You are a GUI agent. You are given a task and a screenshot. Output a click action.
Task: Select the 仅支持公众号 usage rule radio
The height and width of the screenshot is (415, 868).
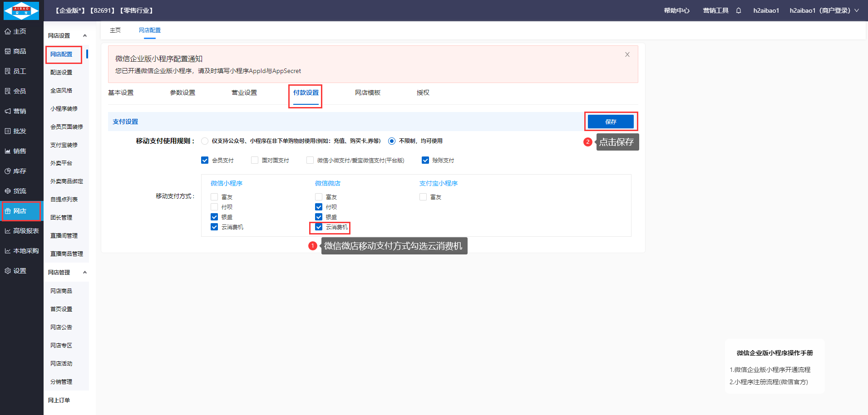[x=205, y=141]
